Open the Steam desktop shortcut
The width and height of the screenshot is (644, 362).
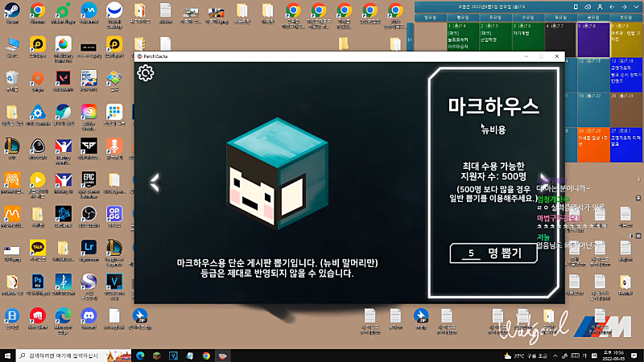12,13
